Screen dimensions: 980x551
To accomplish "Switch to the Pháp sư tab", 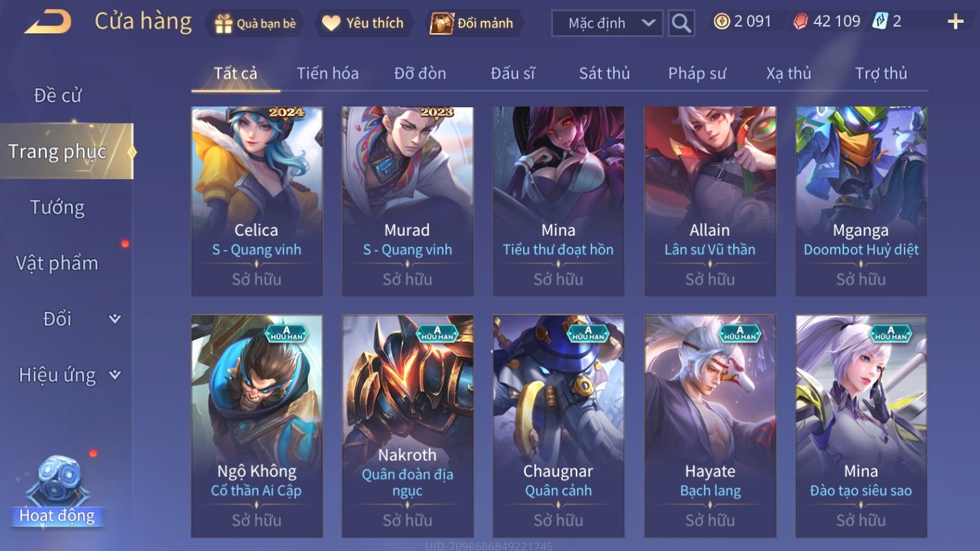I will click(697, 73).
